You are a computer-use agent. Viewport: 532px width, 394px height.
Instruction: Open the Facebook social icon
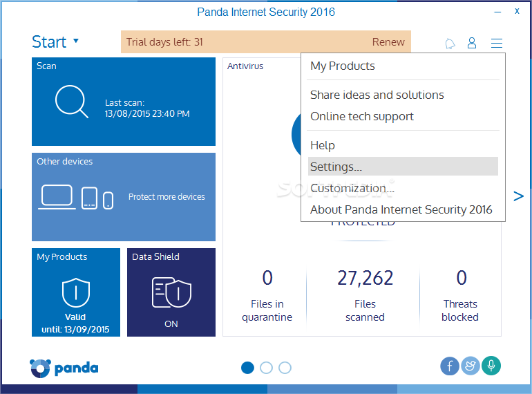click(450, 366)
